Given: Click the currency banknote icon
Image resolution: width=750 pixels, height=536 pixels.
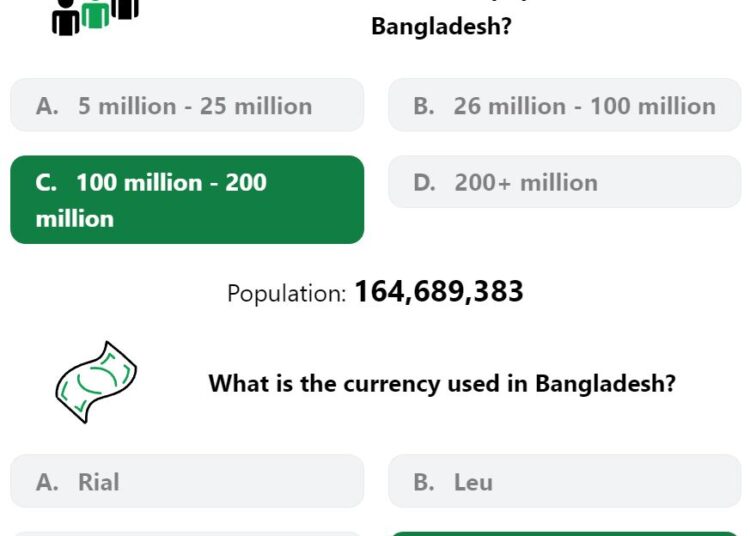Looking at the screenshot, I should click(96, 382).
